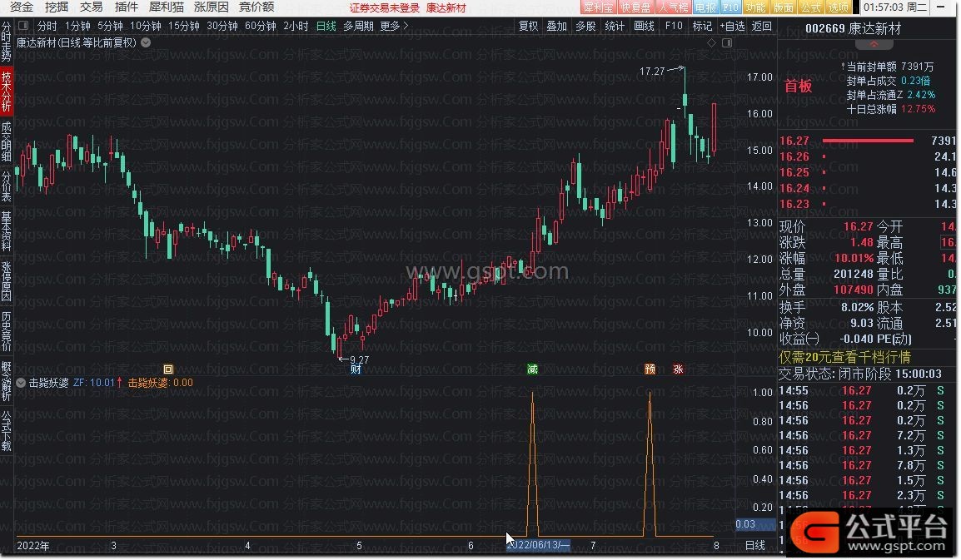This screenshot has width=961, height=560.
Task: Click the red 人气榜 button
Action: pyautogui.click(x=673, y=7)
